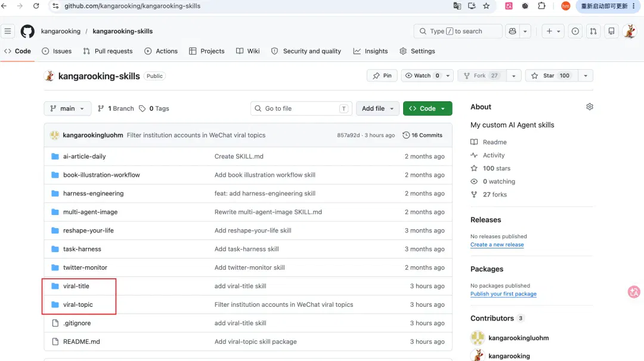This screenshot has height=361, width=644.
Task: Open the browser extensions puzzle icon
Action: click(541, 6)
